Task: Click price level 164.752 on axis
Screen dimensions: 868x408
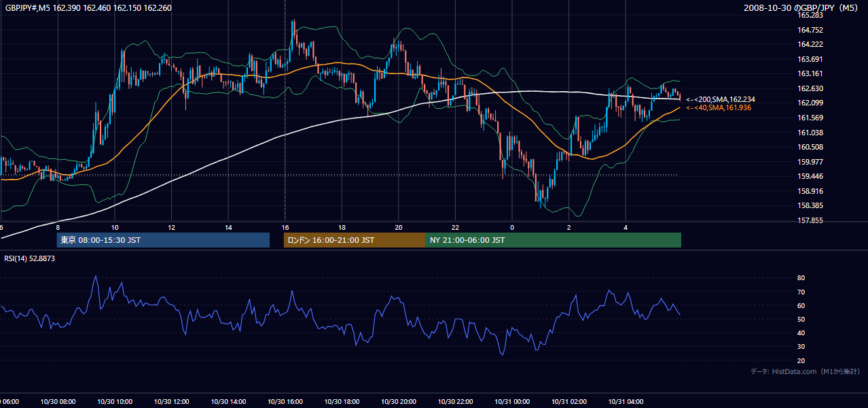Action: coord(810,30)
